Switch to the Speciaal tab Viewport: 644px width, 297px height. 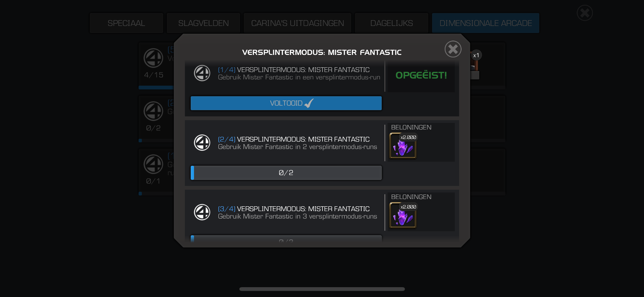click(126, 23)
